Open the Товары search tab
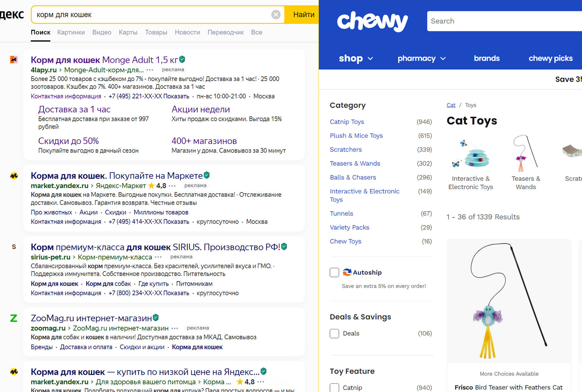The height and width of the screenshot is (392, 582). click(x=156, y=32)
